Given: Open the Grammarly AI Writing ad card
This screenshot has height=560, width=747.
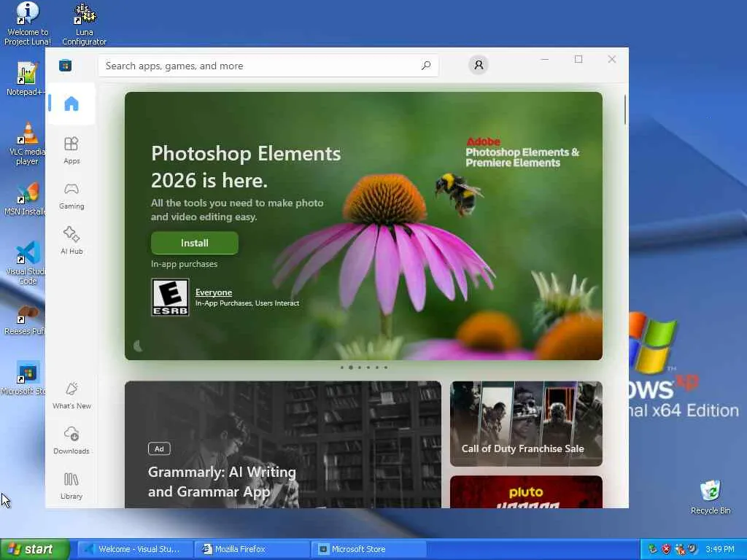Looking at the screenshot, I should click(x=283, y=444).
